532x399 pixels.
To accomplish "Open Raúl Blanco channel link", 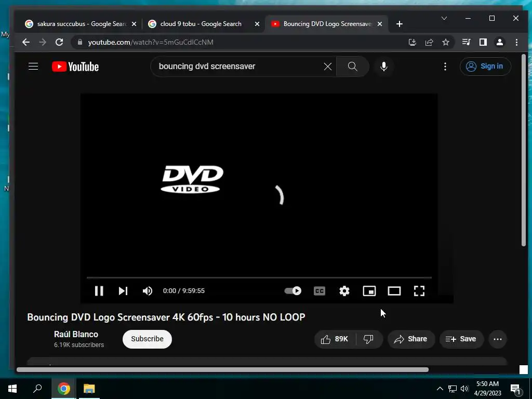I will [x=76, y=334].
